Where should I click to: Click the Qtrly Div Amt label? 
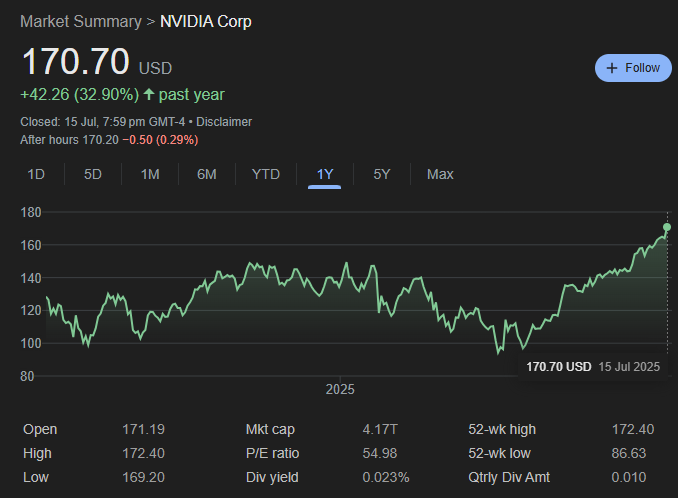[509, 477]
